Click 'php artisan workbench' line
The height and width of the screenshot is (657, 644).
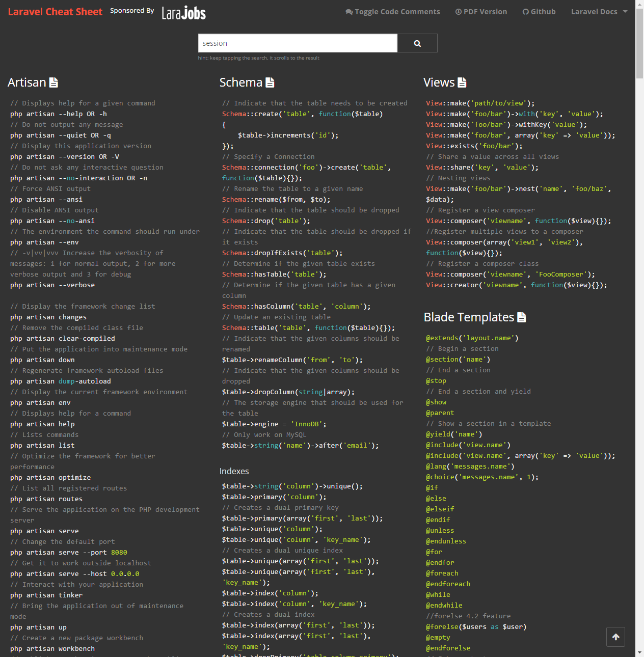point(52,649)
